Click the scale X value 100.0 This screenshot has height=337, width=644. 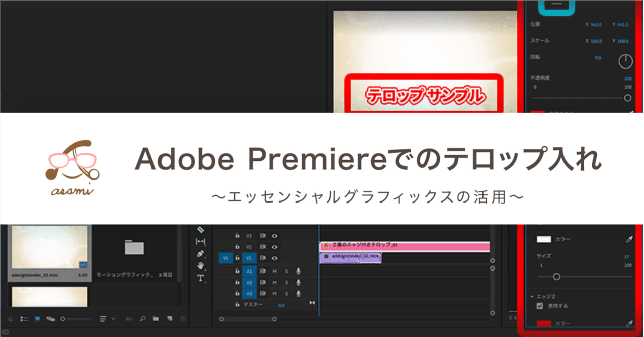596,41
